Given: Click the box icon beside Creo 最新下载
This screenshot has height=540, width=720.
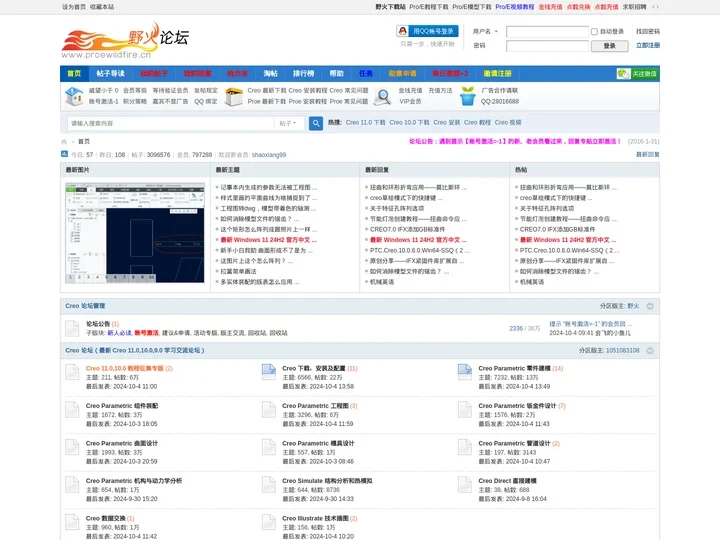Looking at the screenshot, I should 234,96.
